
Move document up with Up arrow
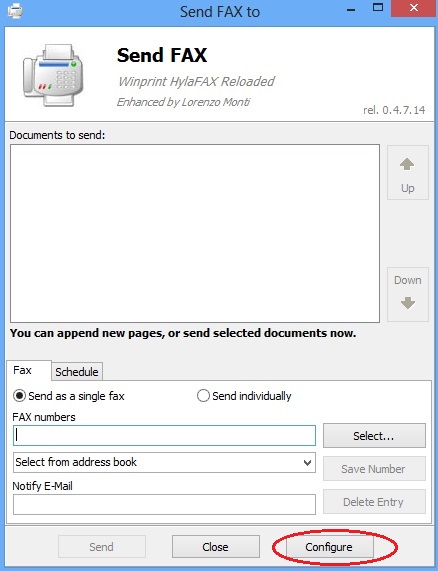[x=407, y=173]
